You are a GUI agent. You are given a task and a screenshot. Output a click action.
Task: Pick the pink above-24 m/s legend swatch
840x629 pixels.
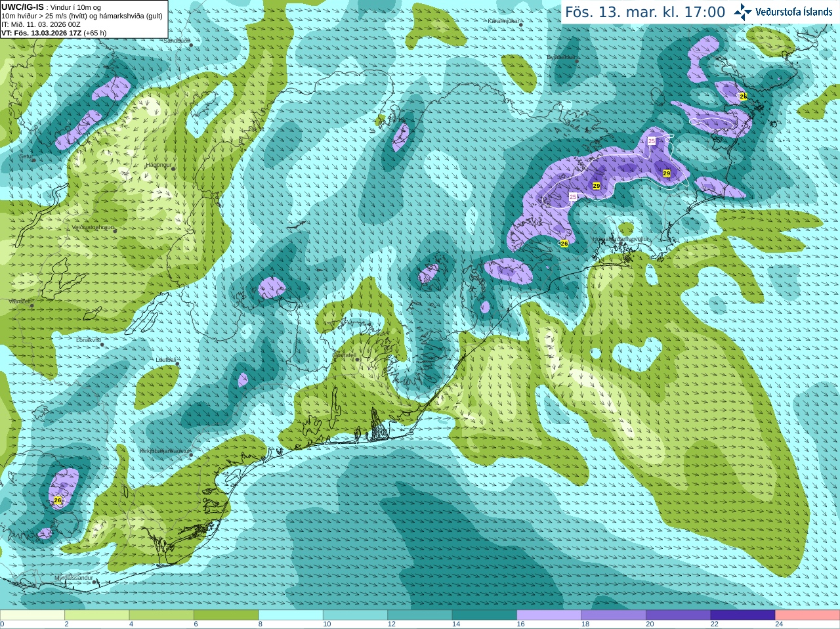click(808, 615)
